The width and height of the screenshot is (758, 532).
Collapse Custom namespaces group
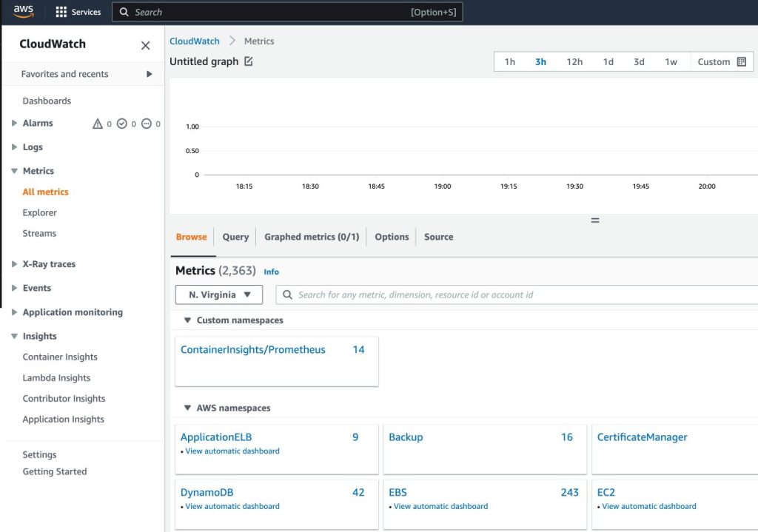pyautogui.click(x=187, y=320)
